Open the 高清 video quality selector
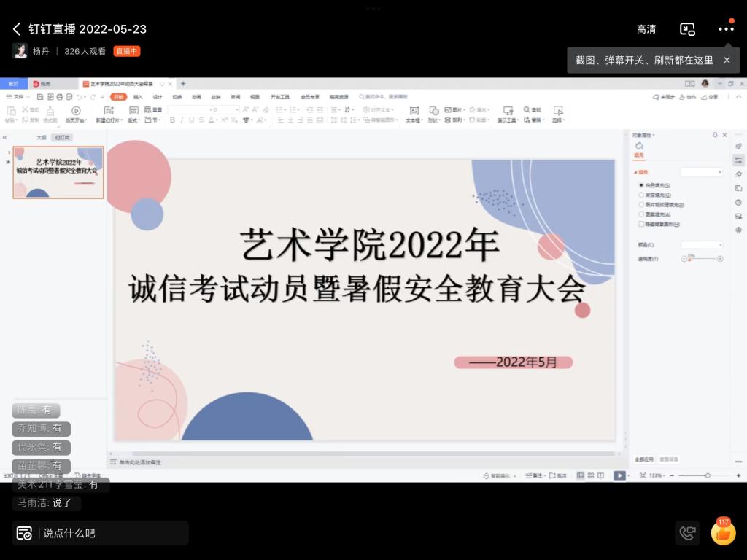Screen dimensions: 747x560 click(646, 29)
